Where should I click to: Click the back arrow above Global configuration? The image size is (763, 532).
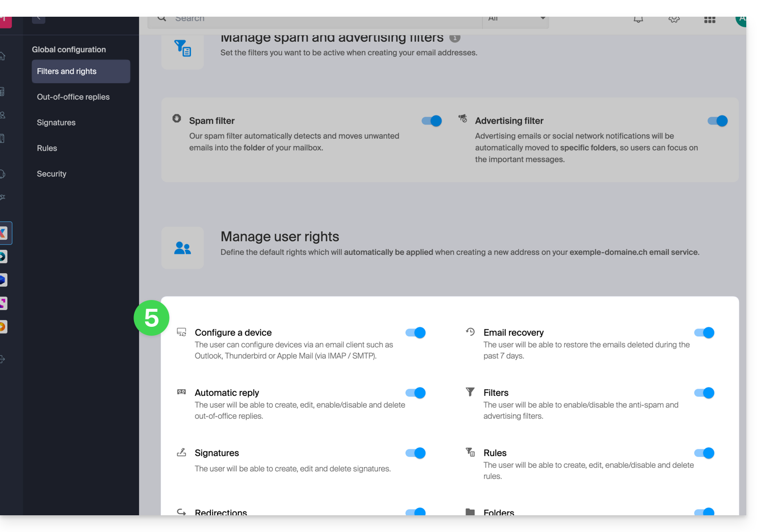(39, 19)
